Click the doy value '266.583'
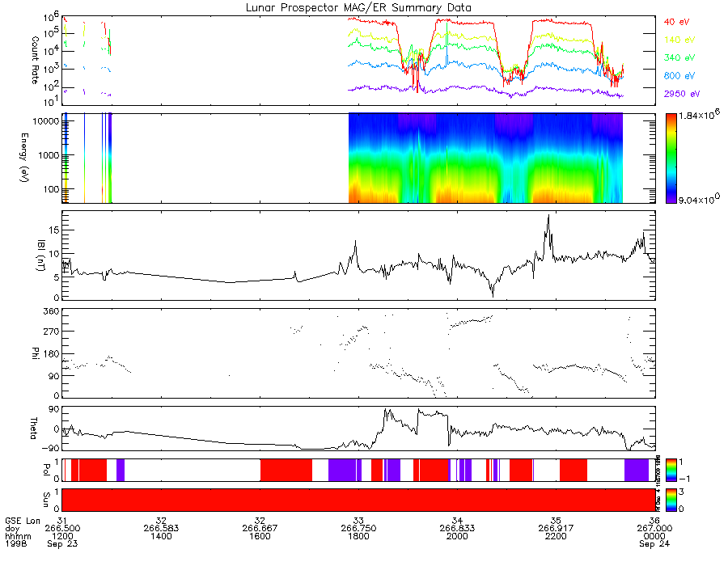Image resolution: width=728 pixels, height=566 pixels. (161, 529)
